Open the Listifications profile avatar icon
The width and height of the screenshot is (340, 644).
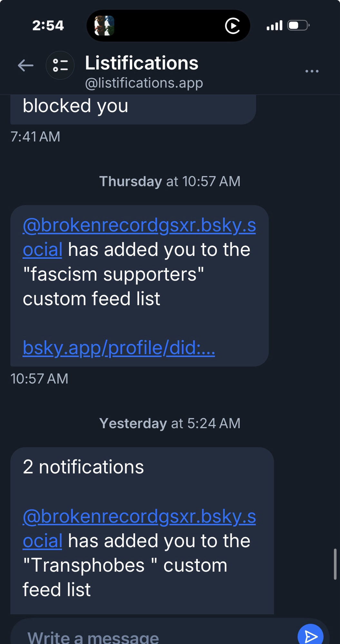(x=60, y=65)
